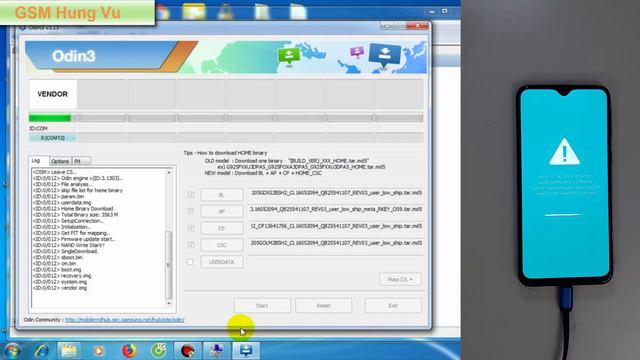
Task: Click the 0:[COM12] port indicator
Action: click(52, 138)
